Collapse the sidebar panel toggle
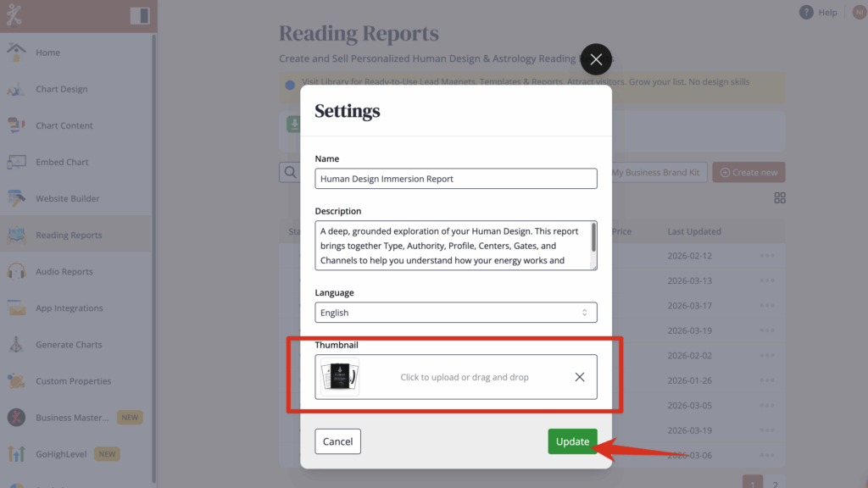The height and width of the screenshot is (488, 868). (139, 15)
